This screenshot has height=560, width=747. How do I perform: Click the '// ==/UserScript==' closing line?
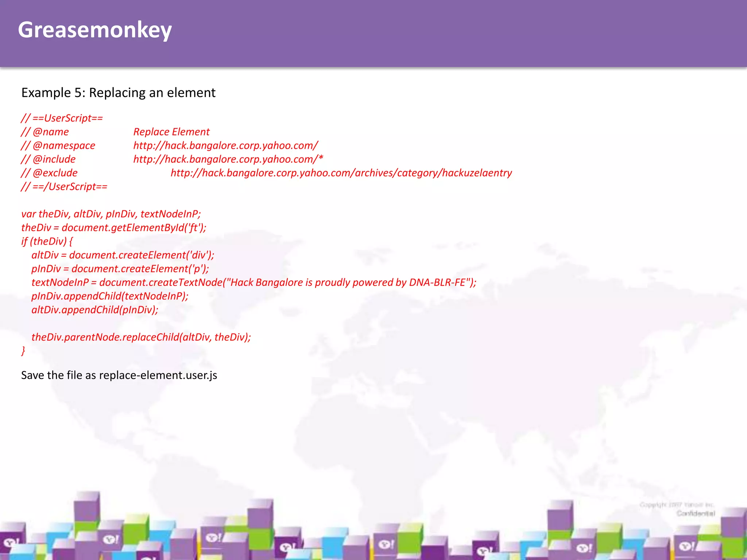[x=64, y=187]
